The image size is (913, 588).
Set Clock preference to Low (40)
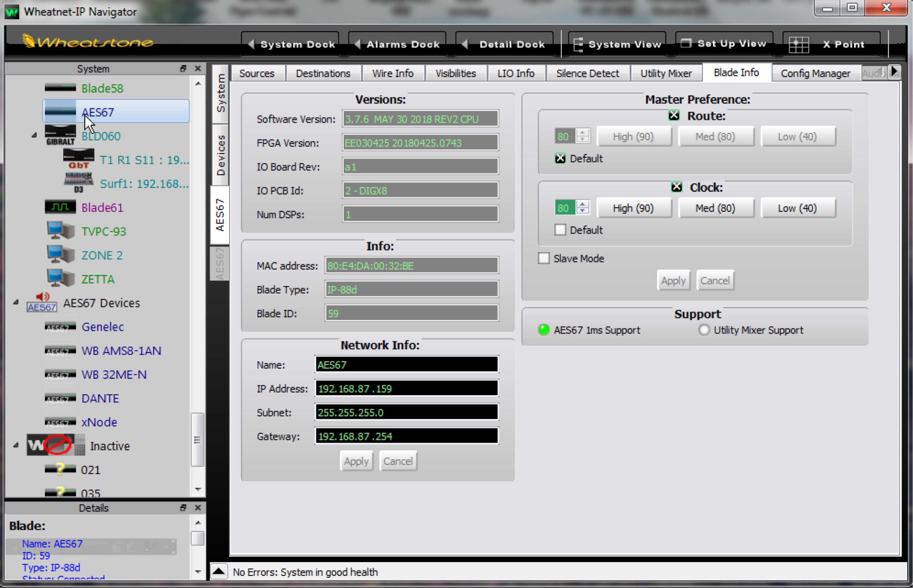(798, 208)
